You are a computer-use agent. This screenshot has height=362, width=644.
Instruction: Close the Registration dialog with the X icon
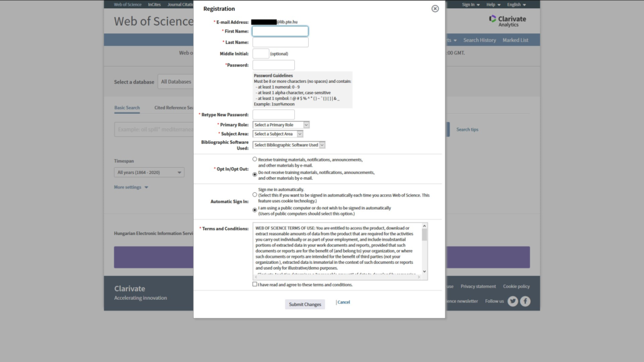click(x=435, y=9)
